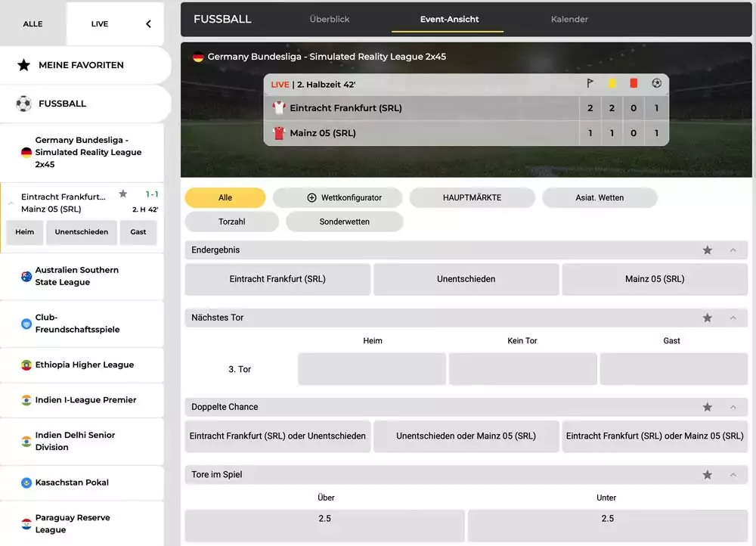Screen dimensions: 756x546
Task: Open the Kalender tab
Action: 569,20
